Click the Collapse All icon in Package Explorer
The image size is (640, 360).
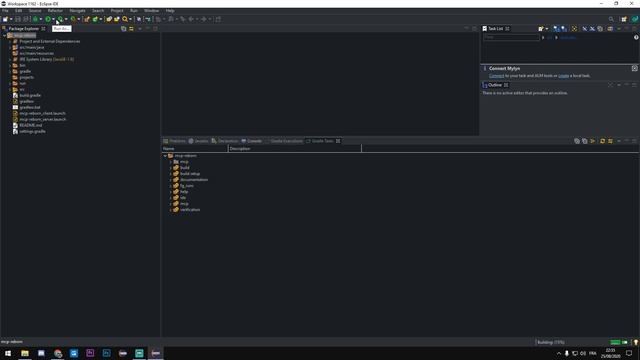123,29
